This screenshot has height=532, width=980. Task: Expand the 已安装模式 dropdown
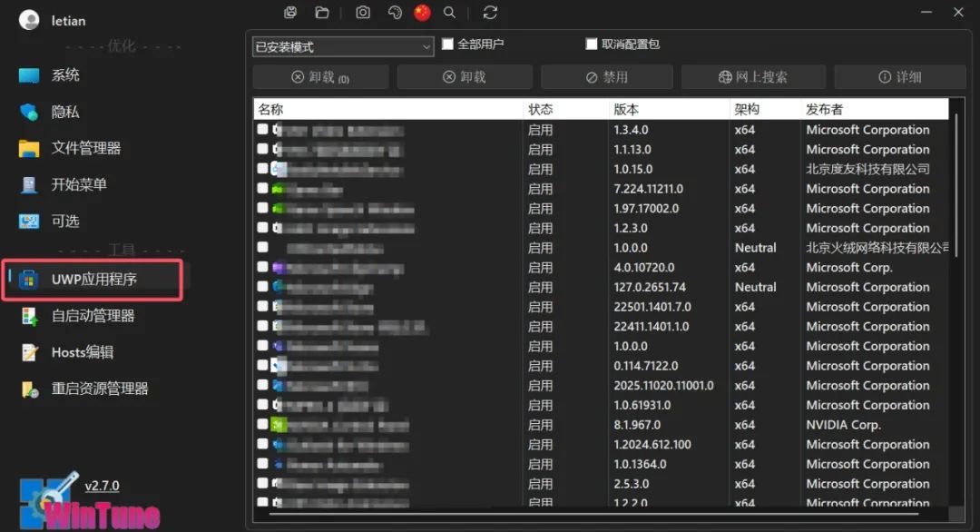coord(343,46)
